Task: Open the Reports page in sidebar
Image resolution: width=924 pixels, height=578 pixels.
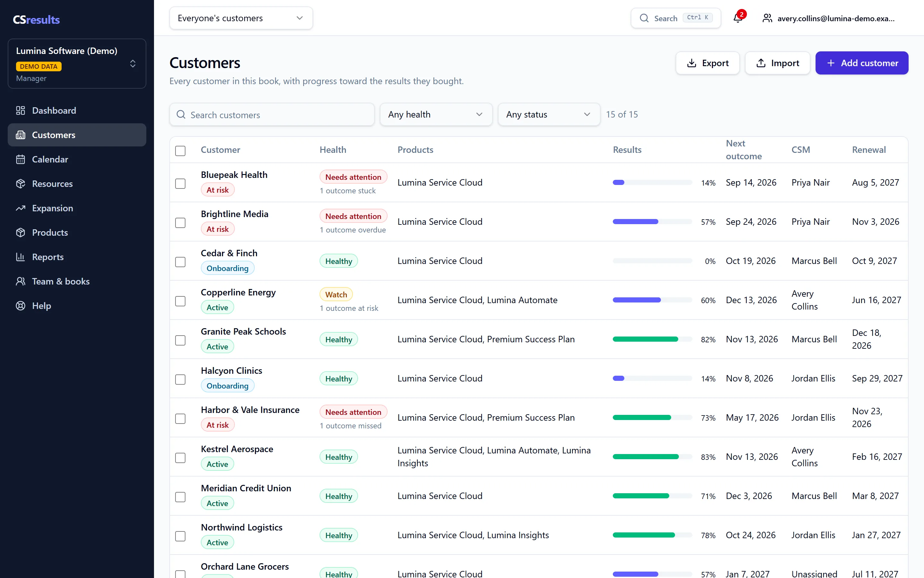Action: pyautogui.click(x=77, y=257)
